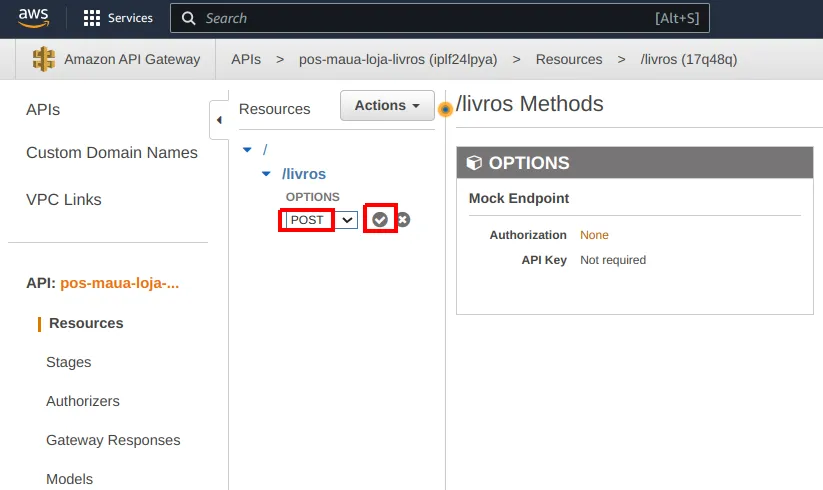
Task: Focus the AWS search field
Action: (x=440, y=18)
